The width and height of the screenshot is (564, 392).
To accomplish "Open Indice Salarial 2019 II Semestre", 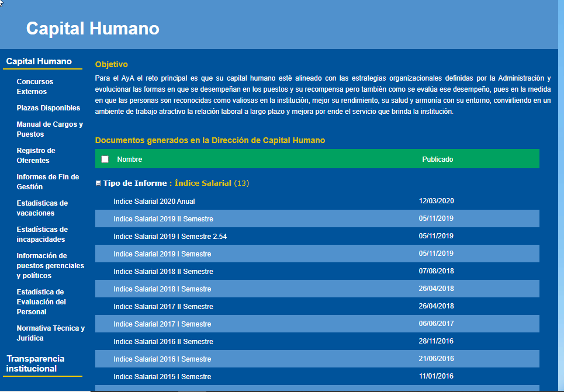I will pos(163,218).
